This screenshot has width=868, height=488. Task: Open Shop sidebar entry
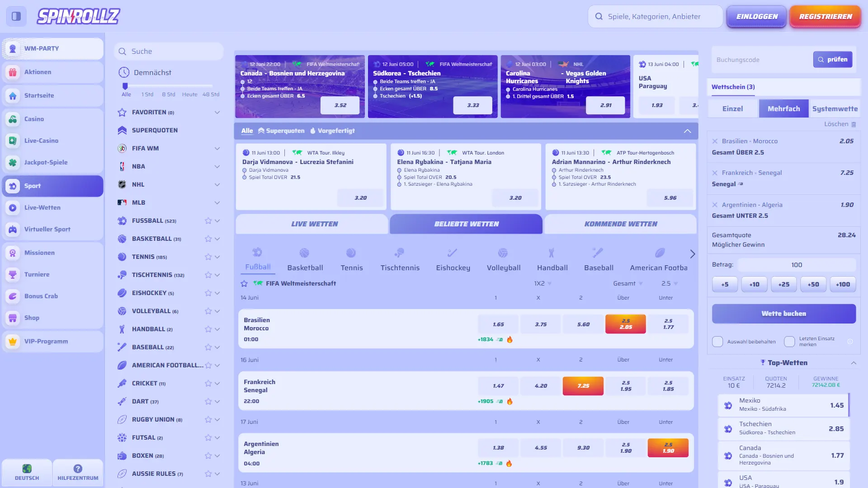[53, 318]
